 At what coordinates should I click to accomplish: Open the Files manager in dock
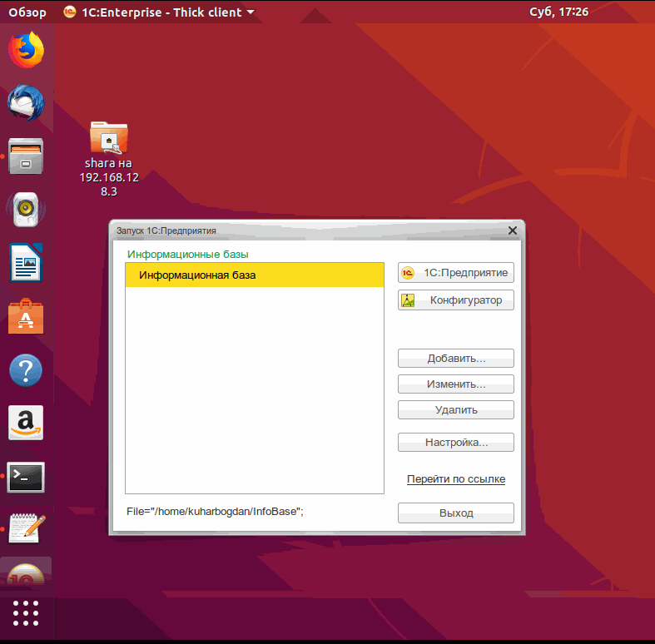pos(26,156)
